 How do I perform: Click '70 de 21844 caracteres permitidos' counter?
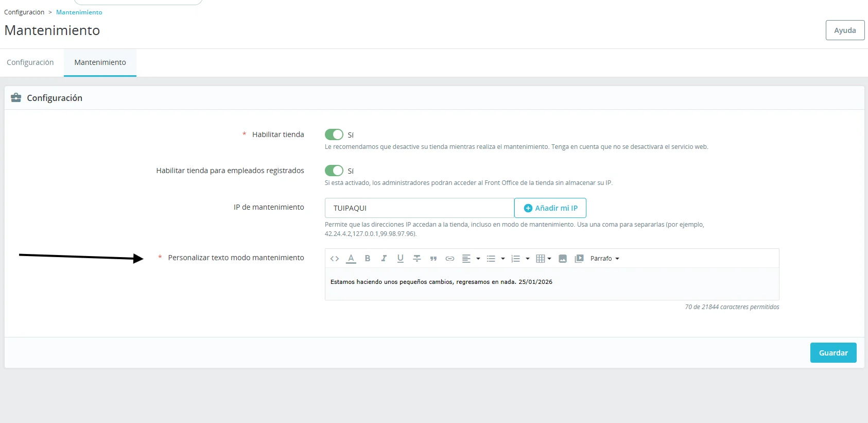732,307
